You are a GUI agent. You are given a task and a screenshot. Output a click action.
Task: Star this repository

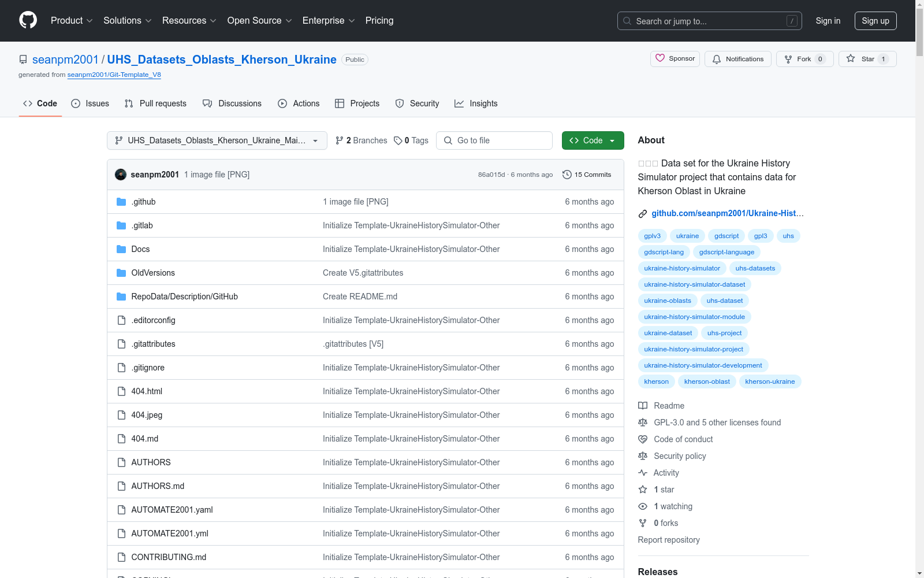867,59
